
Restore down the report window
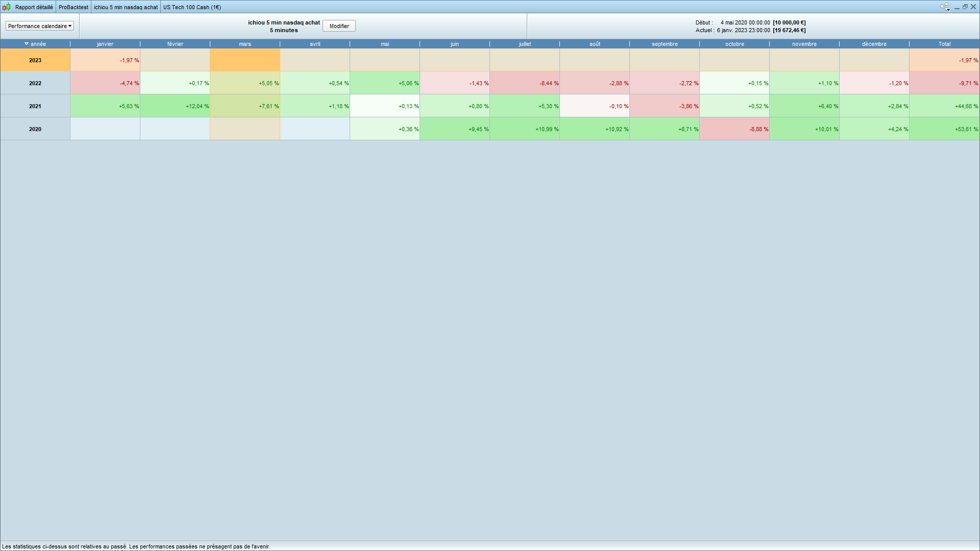click(x=965, y=7)
